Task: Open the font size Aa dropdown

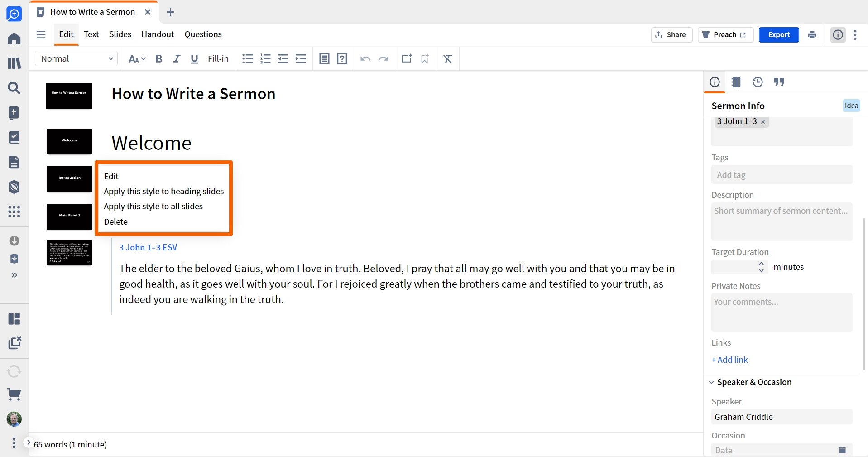Action: pos(137,58)
